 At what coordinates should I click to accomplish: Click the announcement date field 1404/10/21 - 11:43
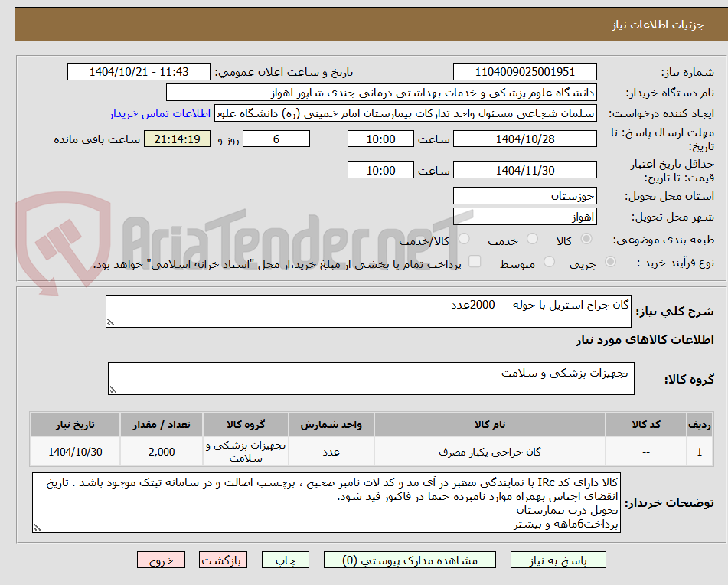pos(139,72)
